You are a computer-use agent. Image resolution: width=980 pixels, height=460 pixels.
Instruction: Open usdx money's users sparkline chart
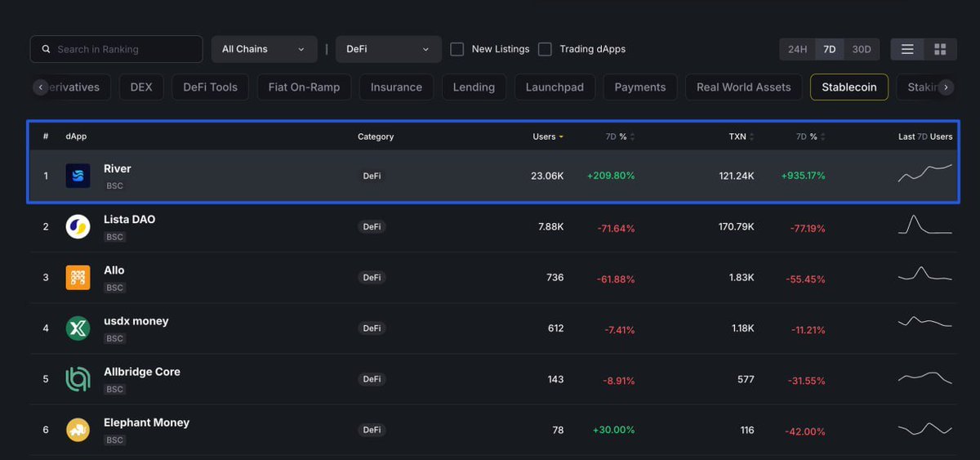pos(924,322)
